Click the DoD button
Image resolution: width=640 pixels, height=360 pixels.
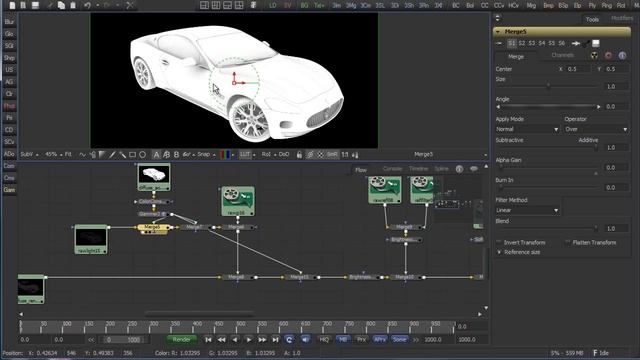tap(284, 155)
